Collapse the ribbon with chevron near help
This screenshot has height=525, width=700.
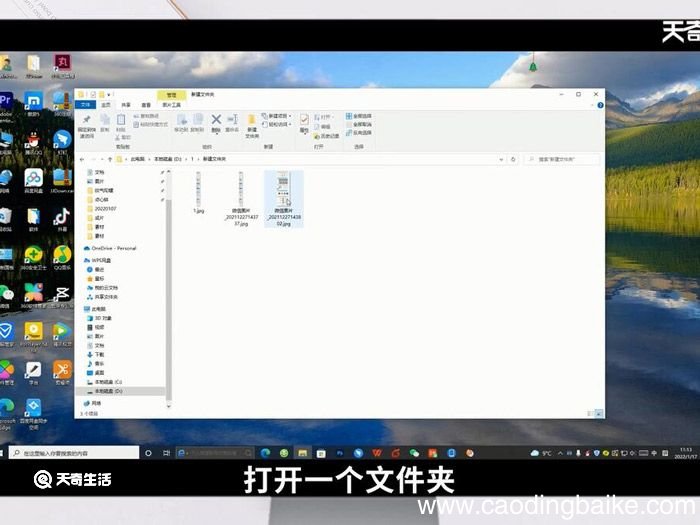[592, 105]
